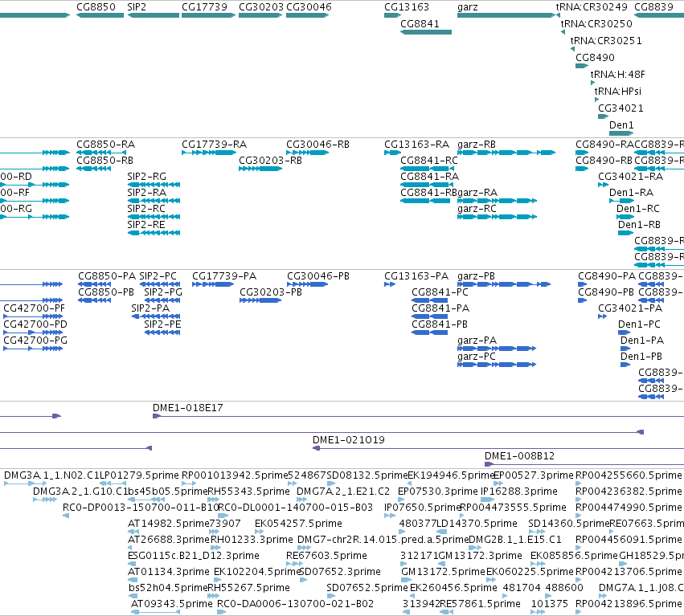684x616 pixels.
Task: Click the LP01279.5prime EST label
Action: pyautogui.click(x=139, y=475)
